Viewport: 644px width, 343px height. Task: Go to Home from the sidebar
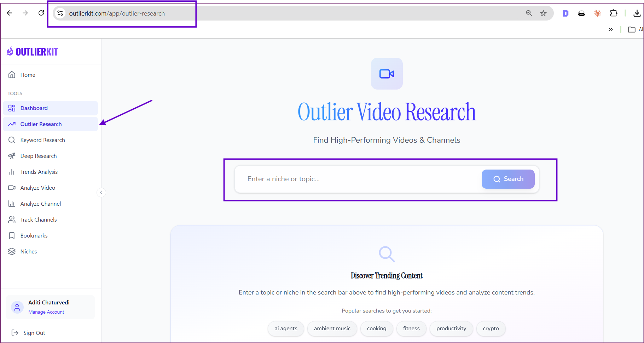click(x=28, y=75)
